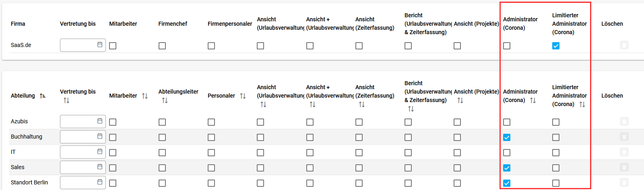Sort departments by Mitarbeiter column arrows

tap(145, 96)
